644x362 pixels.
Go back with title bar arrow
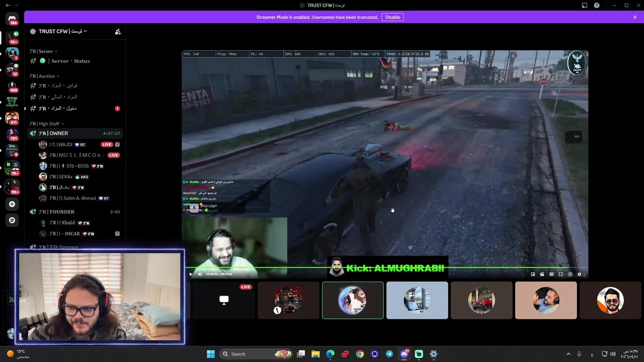(x=7, y=5)
